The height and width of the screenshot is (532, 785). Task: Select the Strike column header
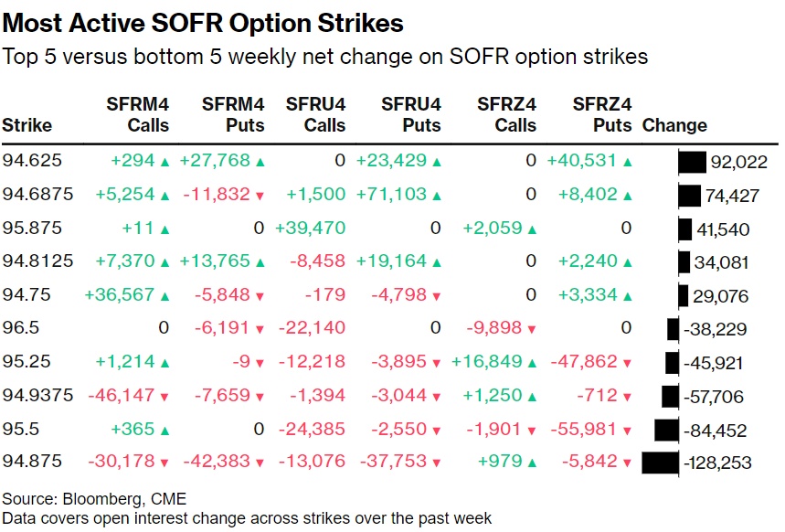(x=27, y=126)
